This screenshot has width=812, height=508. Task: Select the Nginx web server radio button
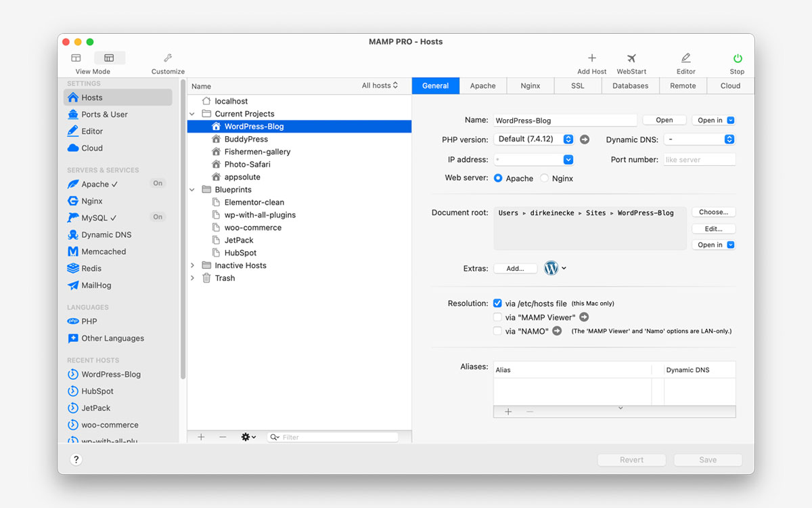point(544,178)
